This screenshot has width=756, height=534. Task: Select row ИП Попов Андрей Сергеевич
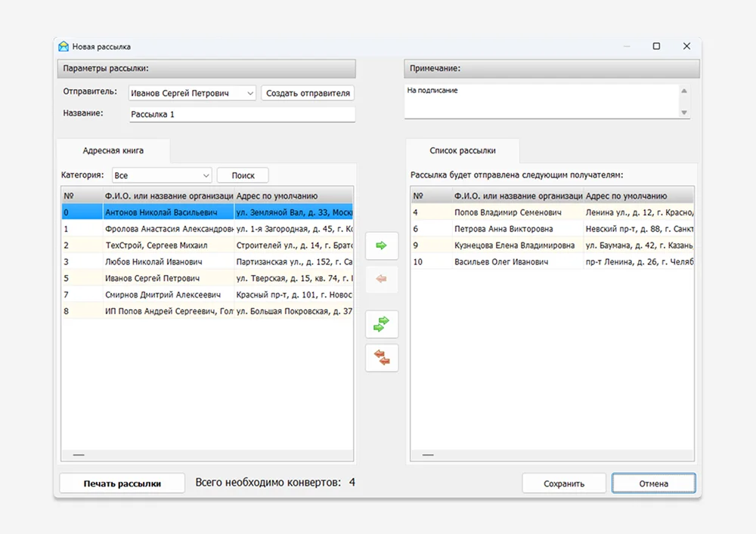[x=207, y=311]
